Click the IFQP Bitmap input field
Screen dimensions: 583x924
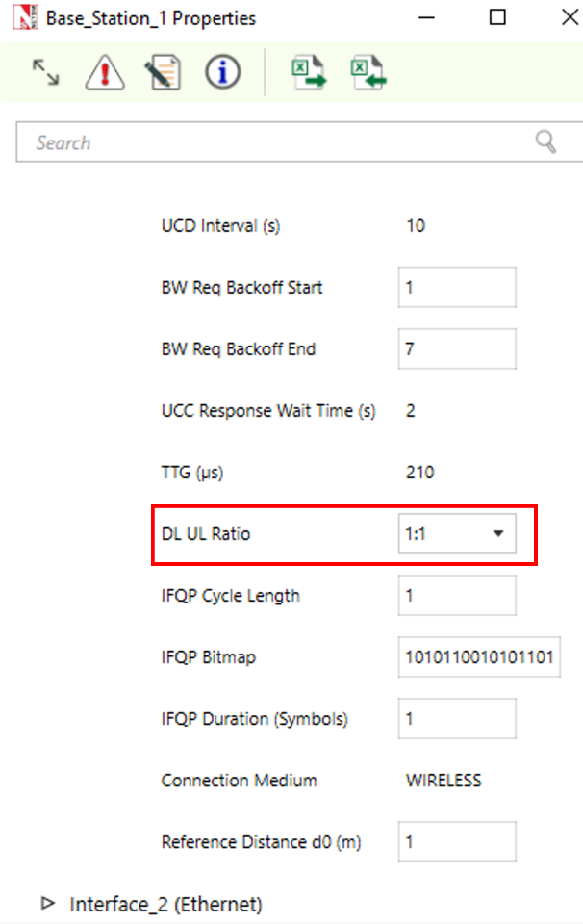click(479, 657)
